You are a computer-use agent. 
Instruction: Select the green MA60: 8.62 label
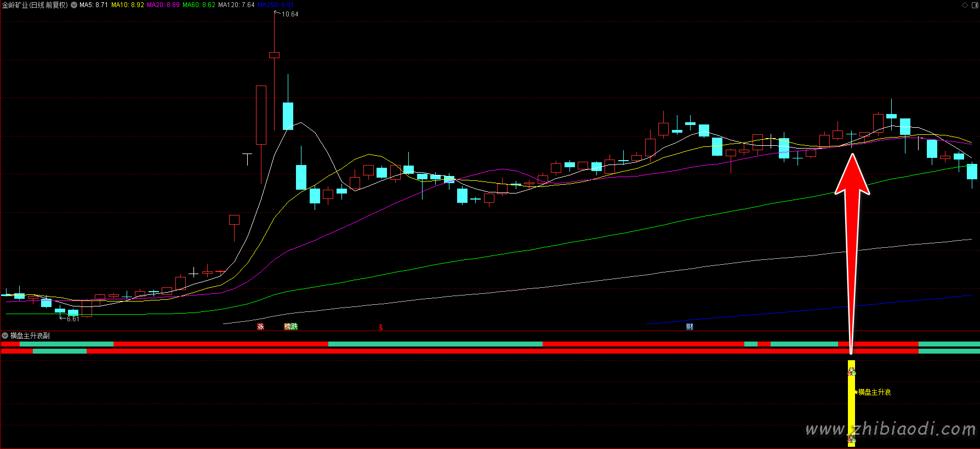[199, 5]
